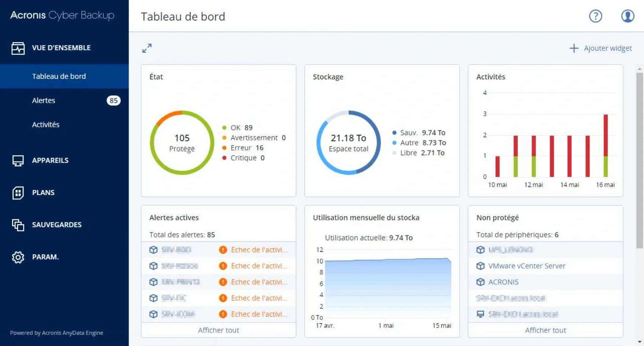Click orange warning icon in fifth alert row
Image resolution: width=644 pixels, height=346 pixels.
tap(223, 314)
